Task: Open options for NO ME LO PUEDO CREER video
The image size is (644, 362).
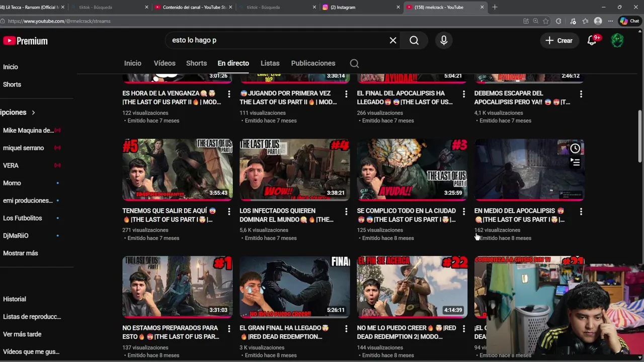Action: point(463,329)
